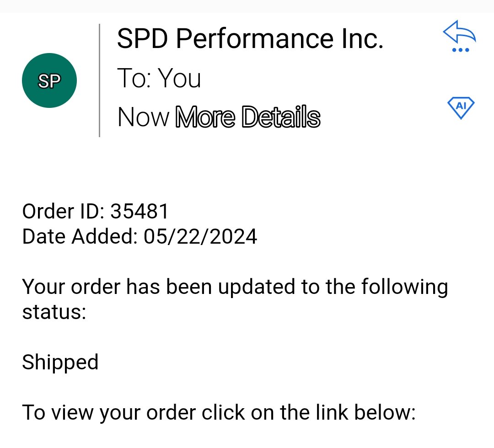Image resolution: width=494 pixels, height=448 pixels.
Task: Click the "Now" timestamp
Action: (143, 117)
